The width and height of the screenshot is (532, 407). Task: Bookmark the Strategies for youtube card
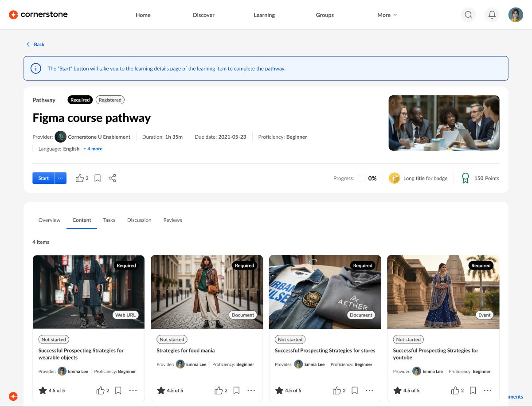[x=473, y=391]
